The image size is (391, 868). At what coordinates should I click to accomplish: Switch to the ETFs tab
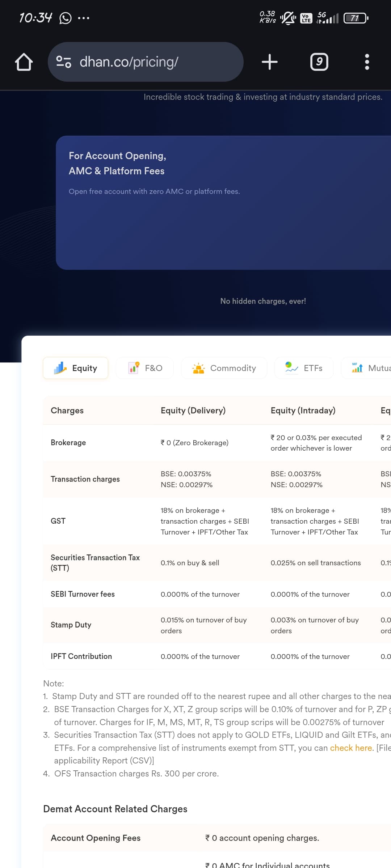tap(304, 368)
